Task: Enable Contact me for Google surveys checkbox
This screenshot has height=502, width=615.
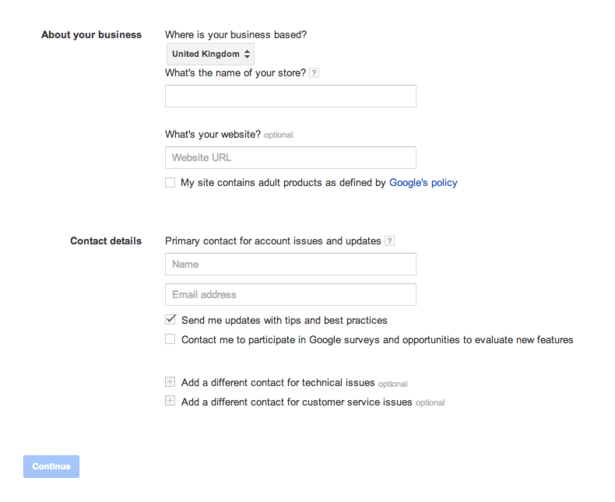Action: [x=170, y=339]
